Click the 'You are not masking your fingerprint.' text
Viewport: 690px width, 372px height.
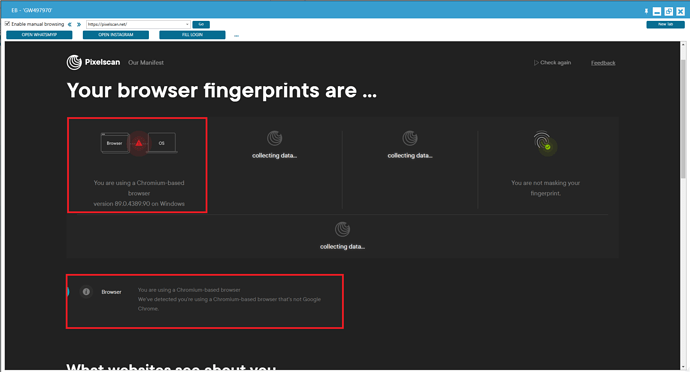tap(545, 188)
